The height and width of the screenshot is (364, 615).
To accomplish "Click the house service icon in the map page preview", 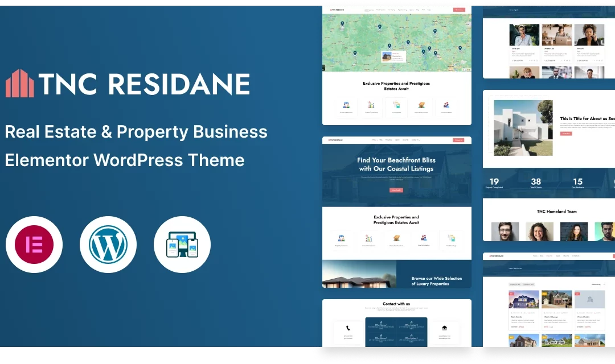I will tap(421, 105).
